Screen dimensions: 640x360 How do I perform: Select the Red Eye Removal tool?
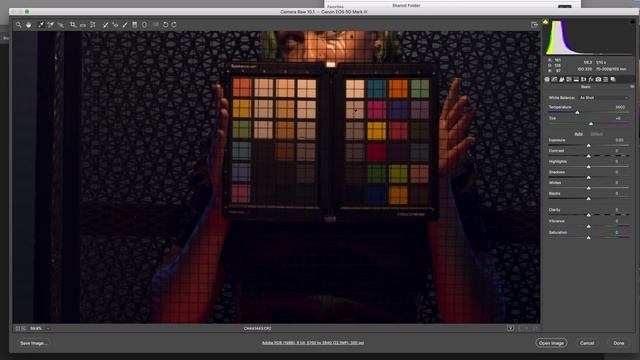coord(115,25)
